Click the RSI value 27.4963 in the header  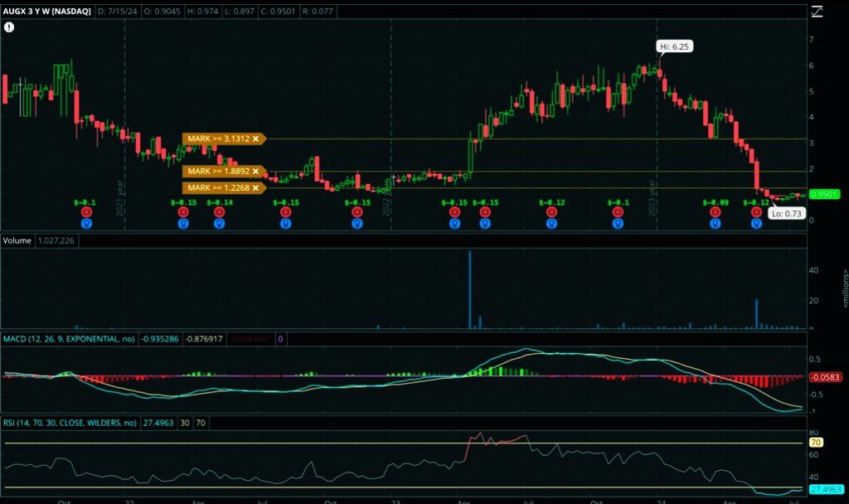pyautogui.click(x=158, y=423)
